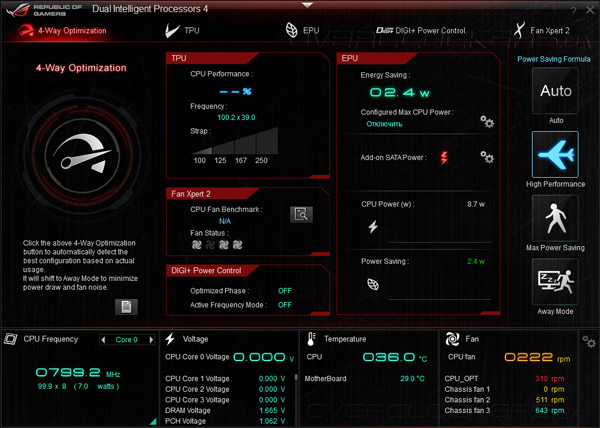
Task: Click the CPU temperature 036.0 °C readout
Action: point(395,357)
